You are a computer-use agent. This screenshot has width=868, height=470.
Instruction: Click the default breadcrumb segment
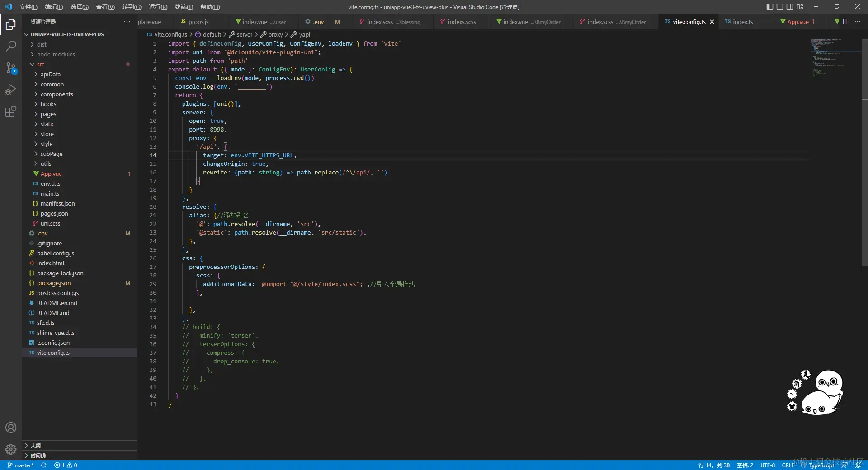(208, 34)
